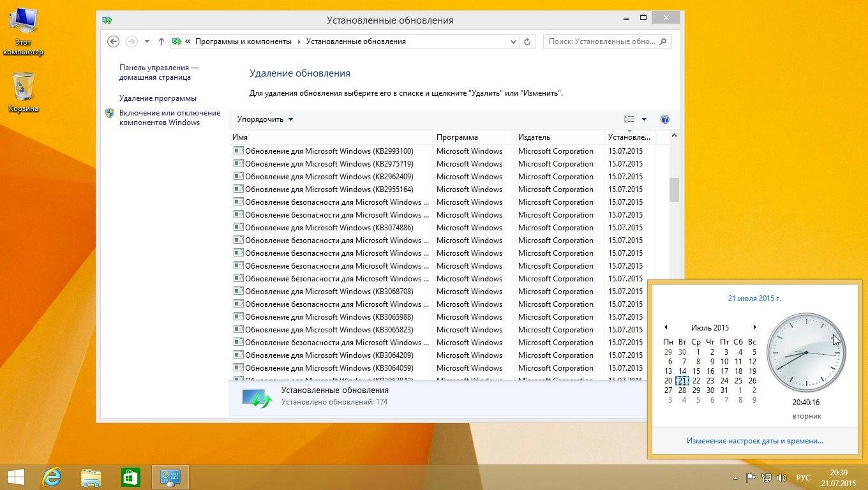Open Windows Store from taskbar
The image size is (868, 490).
[131, 477]
